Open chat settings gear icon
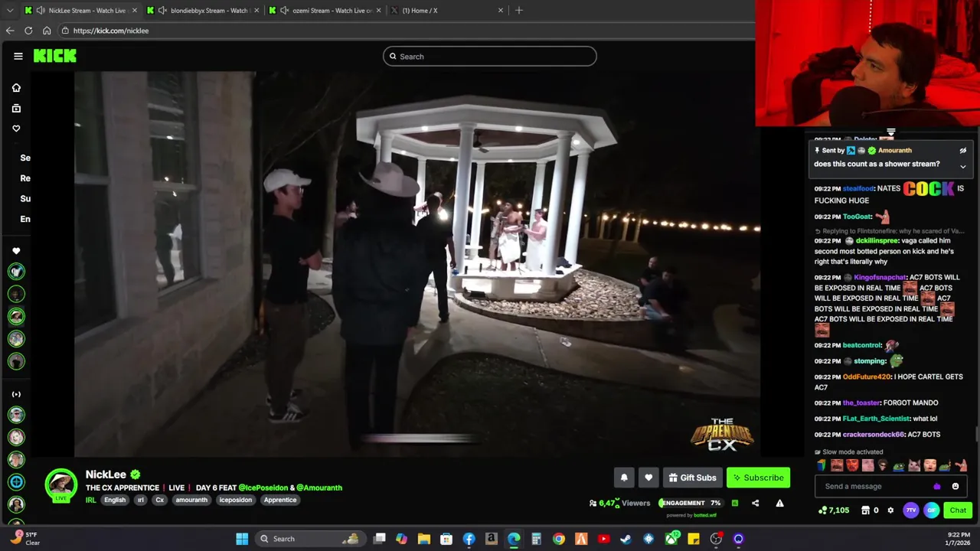Screen dimensions: 980x551 point(890,510)
